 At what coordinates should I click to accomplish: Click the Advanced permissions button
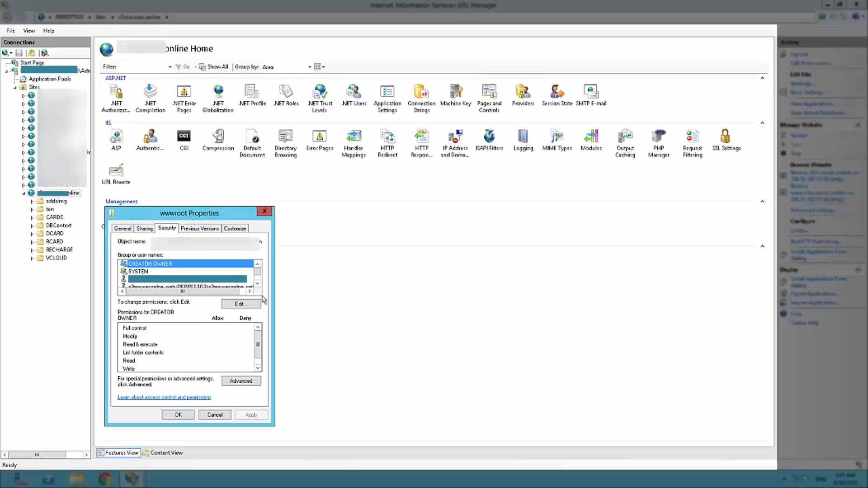tap(241, 381)
